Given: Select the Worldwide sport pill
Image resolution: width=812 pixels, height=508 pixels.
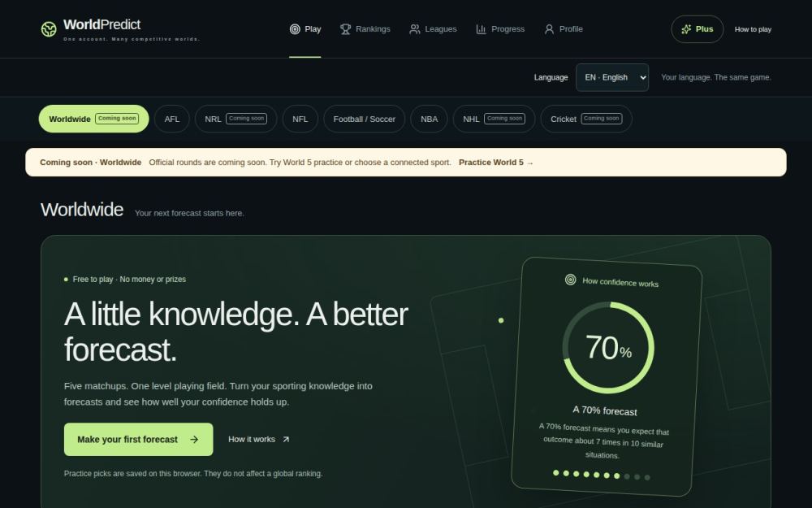Looking at the screenshot, I should pyautogui.click(x=93, y=119).
